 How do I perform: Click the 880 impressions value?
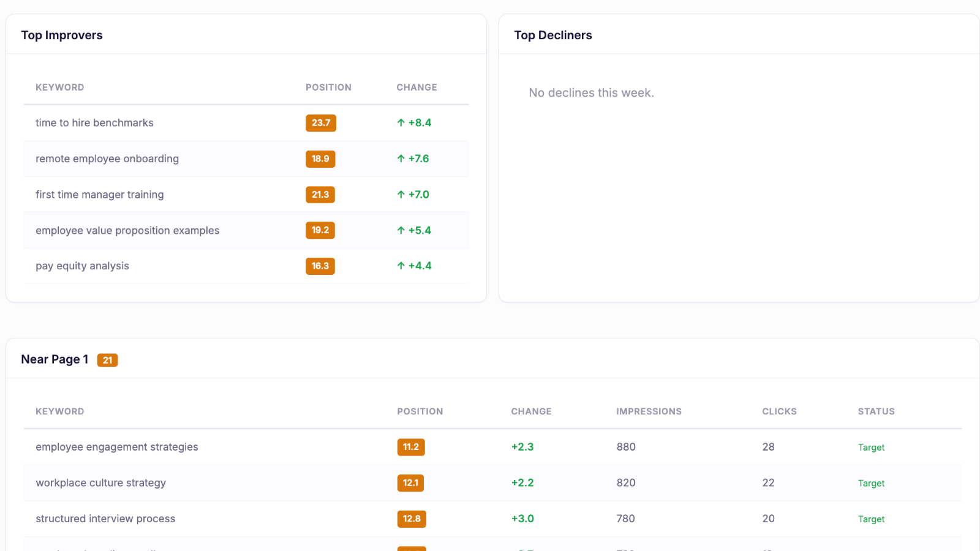pyautogui.click(x=626, y=447)
